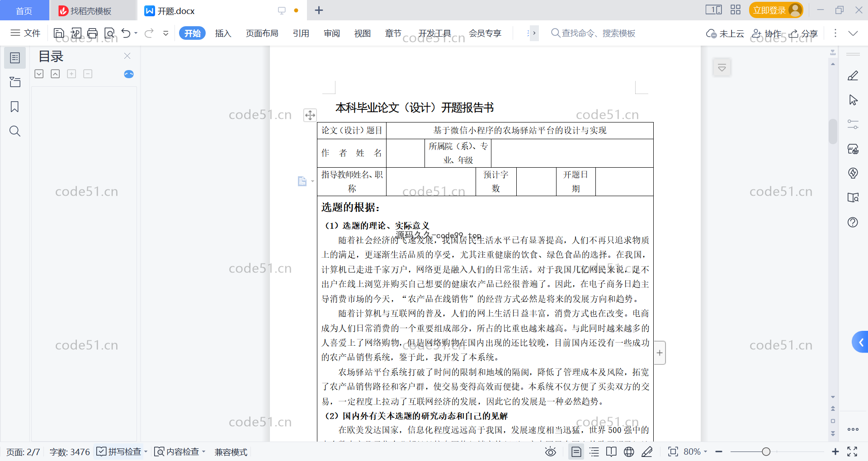Switch to the 首页 home tab

(24, 10)
